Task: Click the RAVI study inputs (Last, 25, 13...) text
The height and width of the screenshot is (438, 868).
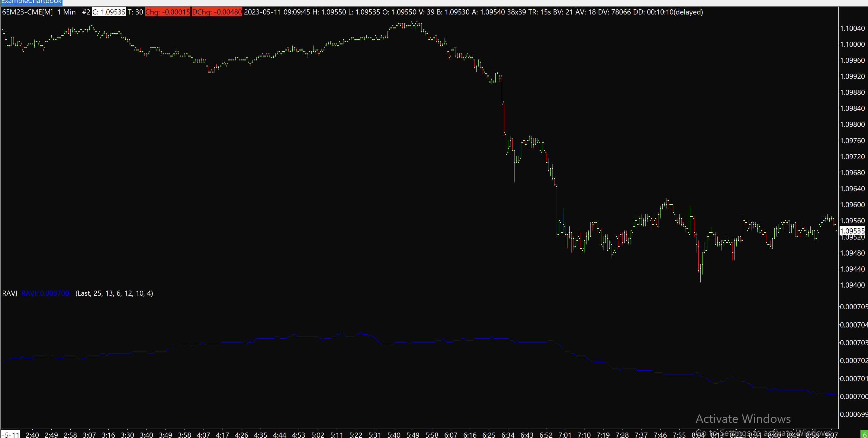Action: click(x=114, y=293)
